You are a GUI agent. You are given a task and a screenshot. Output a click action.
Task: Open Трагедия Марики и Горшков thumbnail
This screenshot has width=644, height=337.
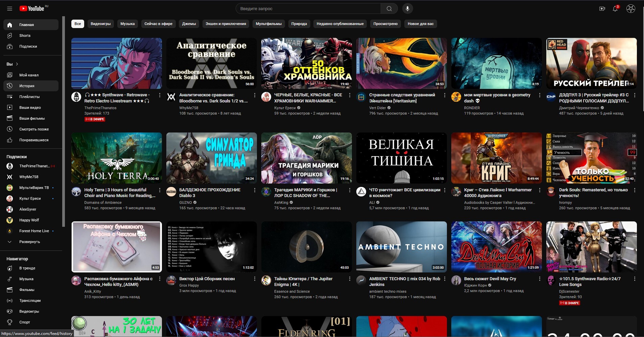point(307,158)
